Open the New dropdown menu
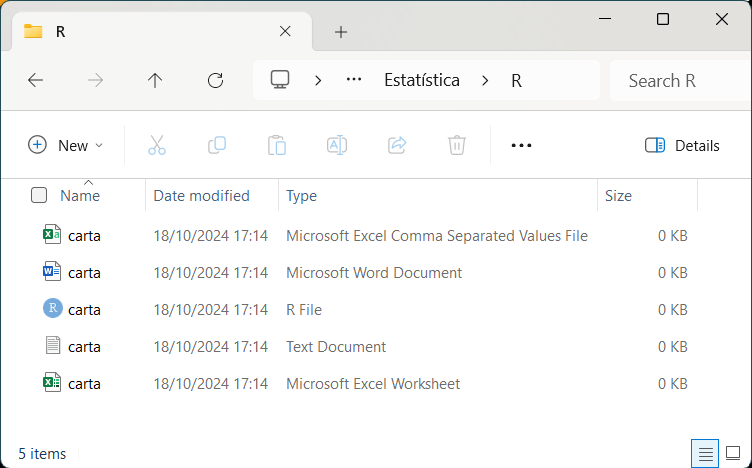 (x=65, y=145)
